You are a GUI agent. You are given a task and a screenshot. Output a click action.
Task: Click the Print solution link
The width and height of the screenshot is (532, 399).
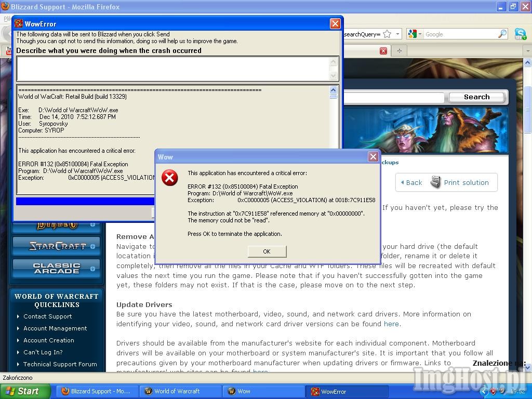tap(466, 182)
